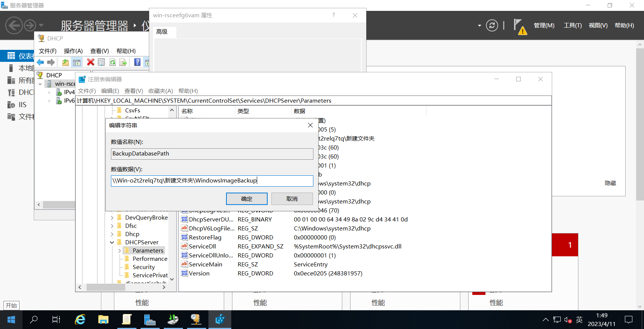Click the Server Manager refresh icon
This screenshot has height=329, width=644.
[x=492, y=25]
